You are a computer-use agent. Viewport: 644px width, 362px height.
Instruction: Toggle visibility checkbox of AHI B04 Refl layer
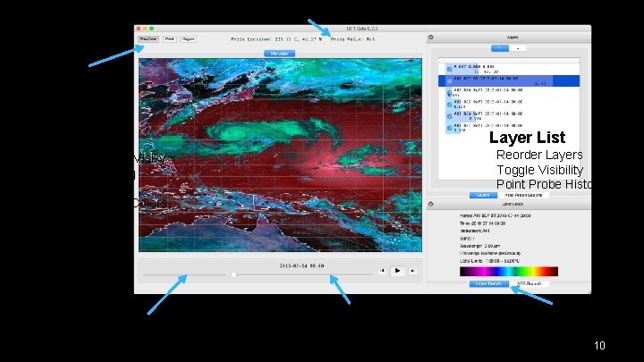click(x=449, y=116)
